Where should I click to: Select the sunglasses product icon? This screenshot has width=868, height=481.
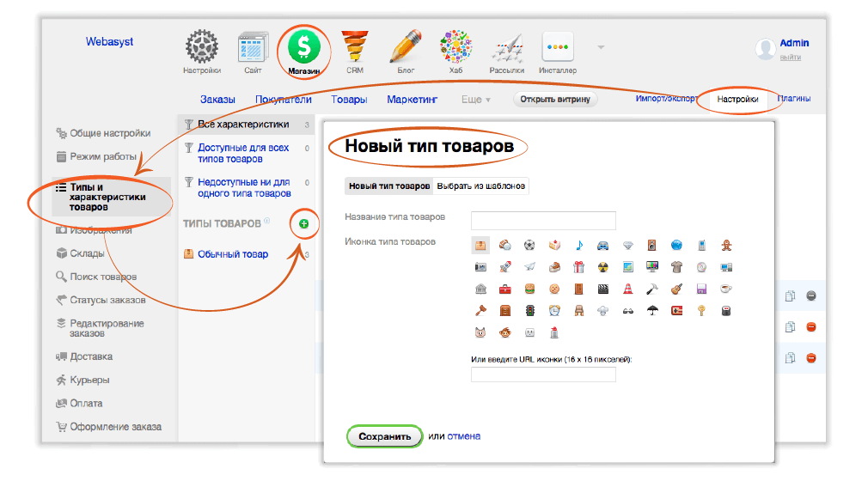627,311
